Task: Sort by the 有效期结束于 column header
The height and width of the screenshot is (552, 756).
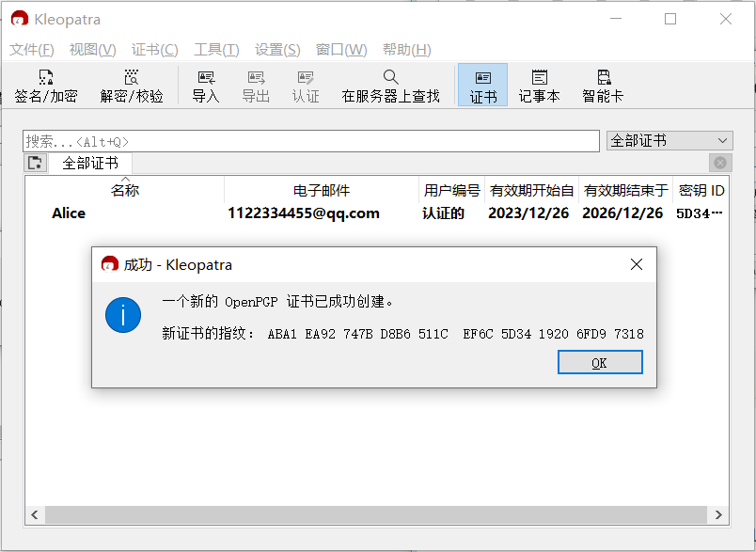Action: (x=625, y=191)
